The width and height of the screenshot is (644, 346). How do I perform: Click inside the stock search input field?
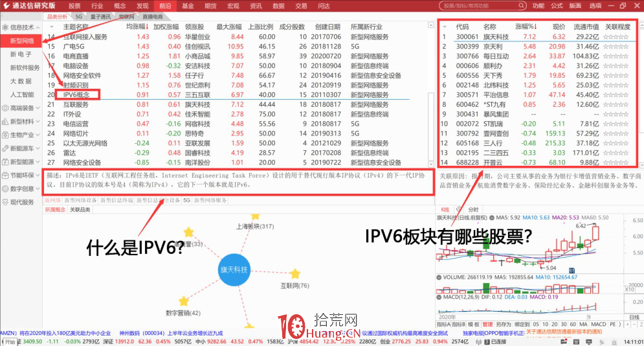[x=479, y=6]
